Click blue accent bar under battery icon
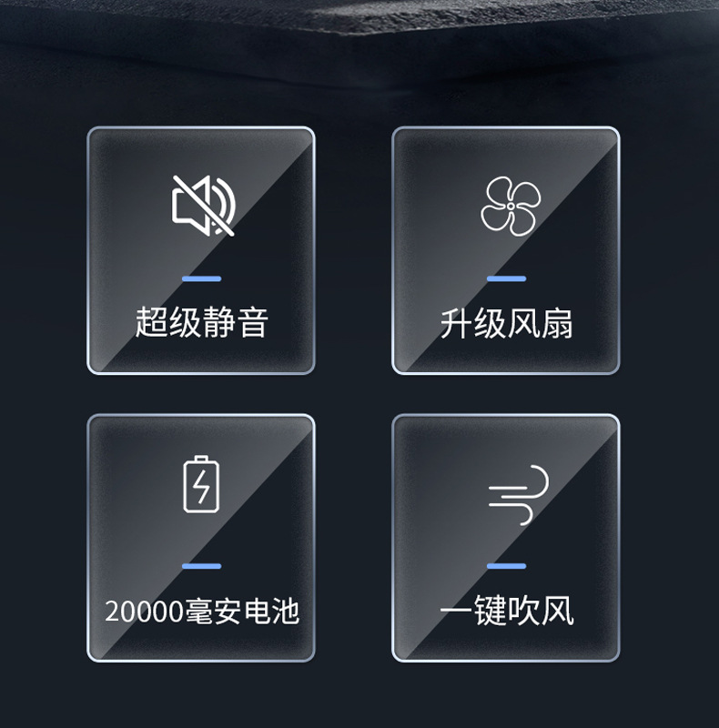Image resolution: width=719 pixels, height=728 pixels. pyautogui.click(x=201, y=566)
